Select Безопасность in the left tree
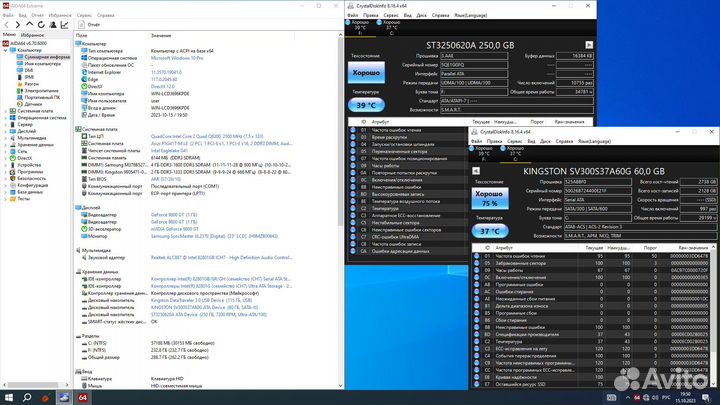Screen dimensions: 720x405 (32, 178)
